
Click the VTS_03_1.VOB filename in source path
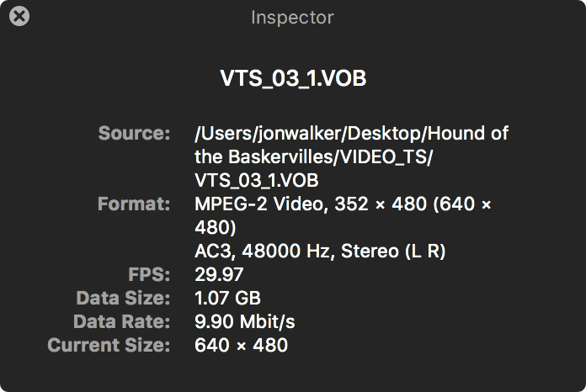(x=255, y=180)
